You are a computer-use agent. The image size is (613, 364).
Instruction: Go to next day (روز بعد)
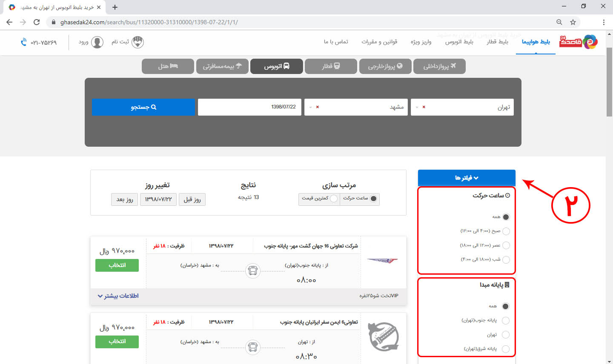click(125, 199)
